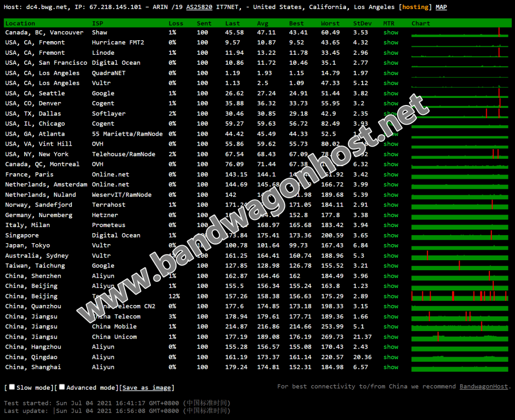515x420 pixels.
Task: Click the Location column header
Action: coord(20,23)
